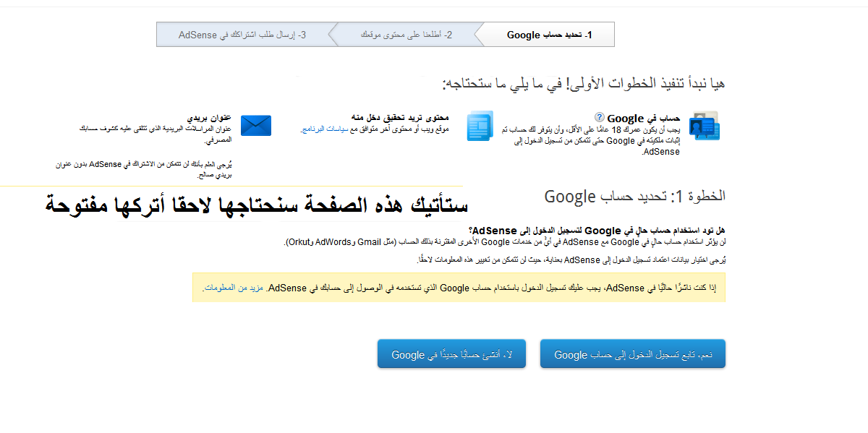Click the 'الخطوة 1: تحديد حساب Google' heading
The width and height of the screenshot is (868, 433).
[x=634, y=196]
